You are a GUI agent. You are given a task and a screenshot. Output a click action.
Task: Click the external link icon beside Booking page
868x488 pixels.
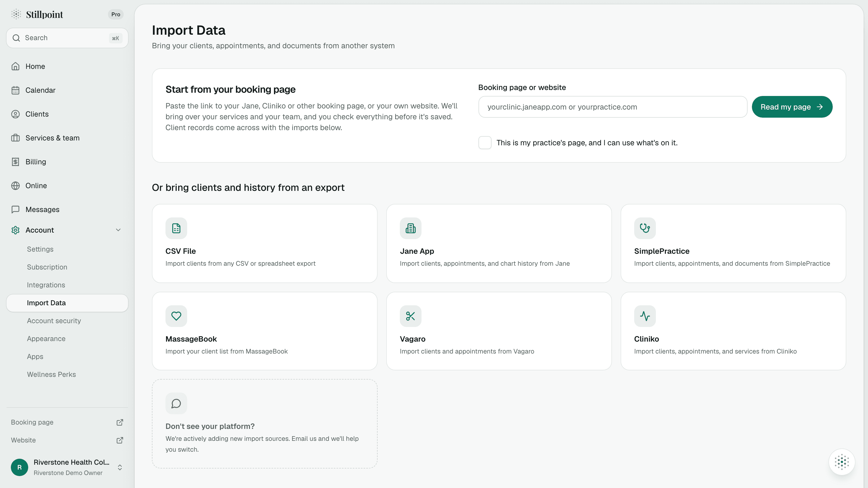[x=120, y=422]
